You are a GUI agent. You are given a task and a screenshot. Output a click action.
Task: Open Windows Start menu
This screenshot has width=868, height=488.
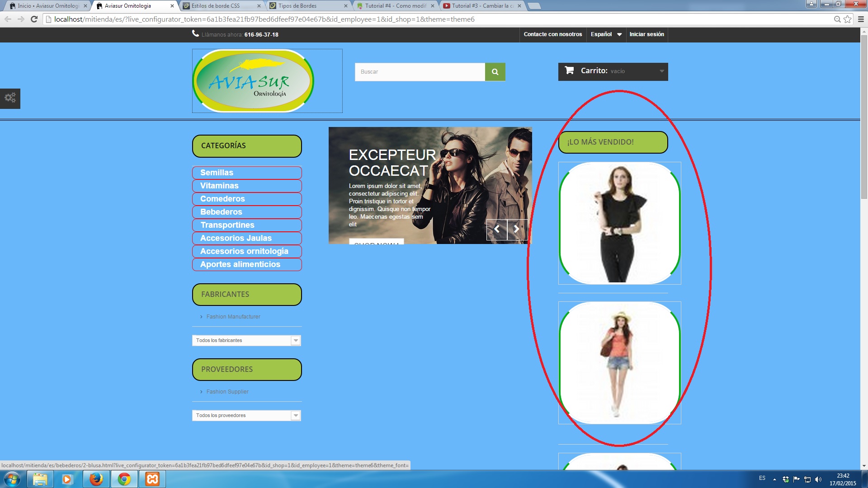12,479
